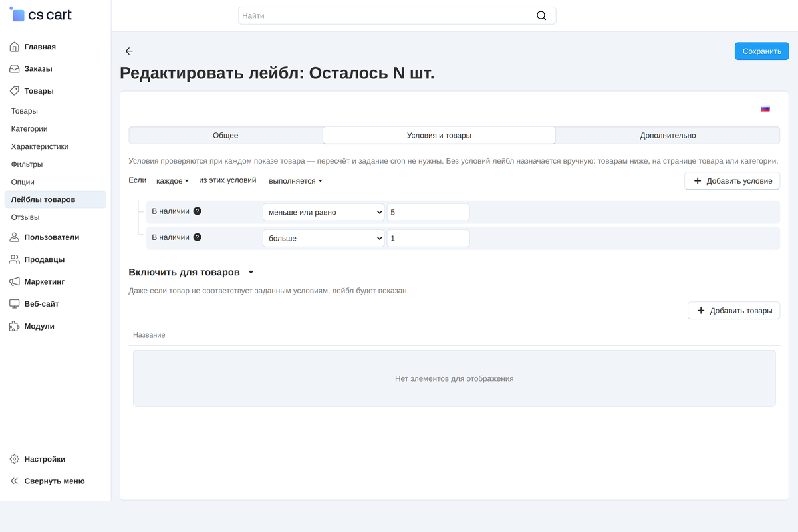This screenshot has width=798, height=532.
Task: Click 'Добавить условие' button
Action: [732, 181]
